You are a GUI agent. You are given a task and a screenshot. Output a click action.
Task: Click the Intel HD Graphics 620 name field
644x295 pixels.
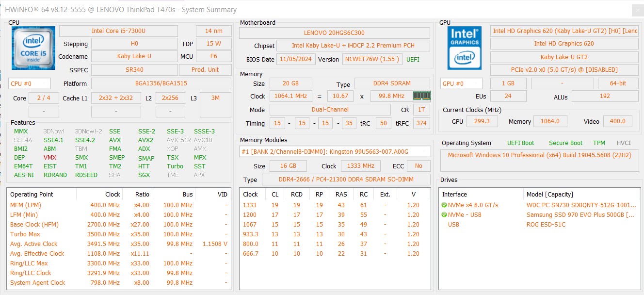[x=564, y=44]
